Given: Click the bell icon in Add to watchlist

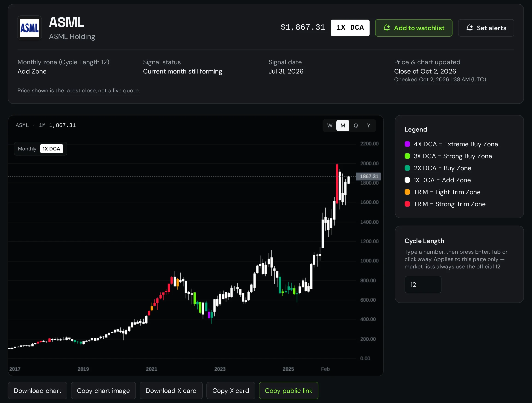Looking at the screenshot, I should click(x=386, y=28).
